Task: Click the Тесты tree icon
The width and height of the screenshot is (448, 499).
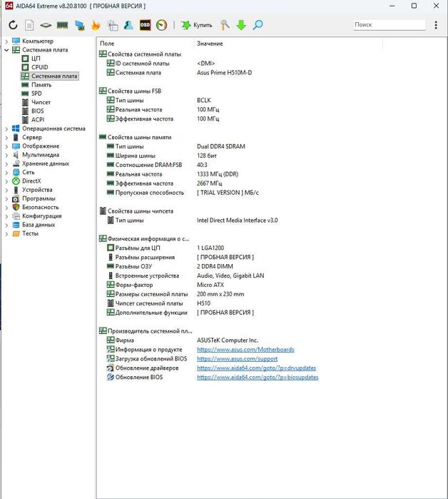Action: coord(16,233)
